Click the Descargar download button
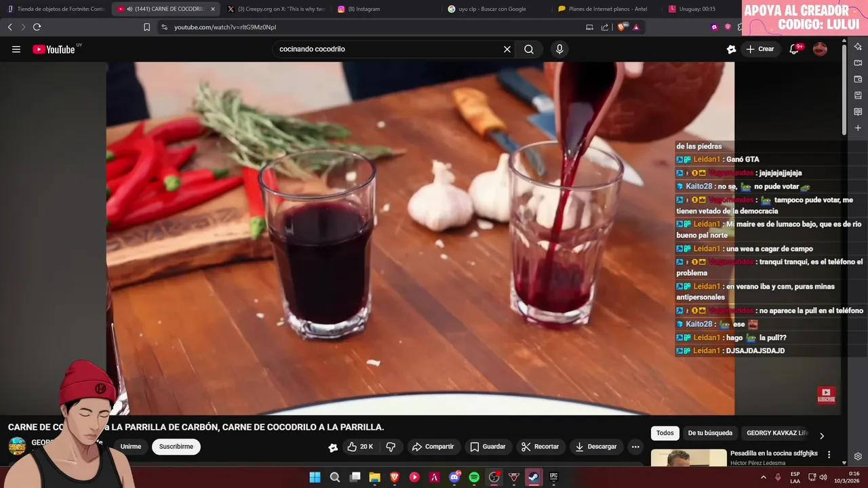This screenshot has height=488, width=868. click(x=596, y=447)
